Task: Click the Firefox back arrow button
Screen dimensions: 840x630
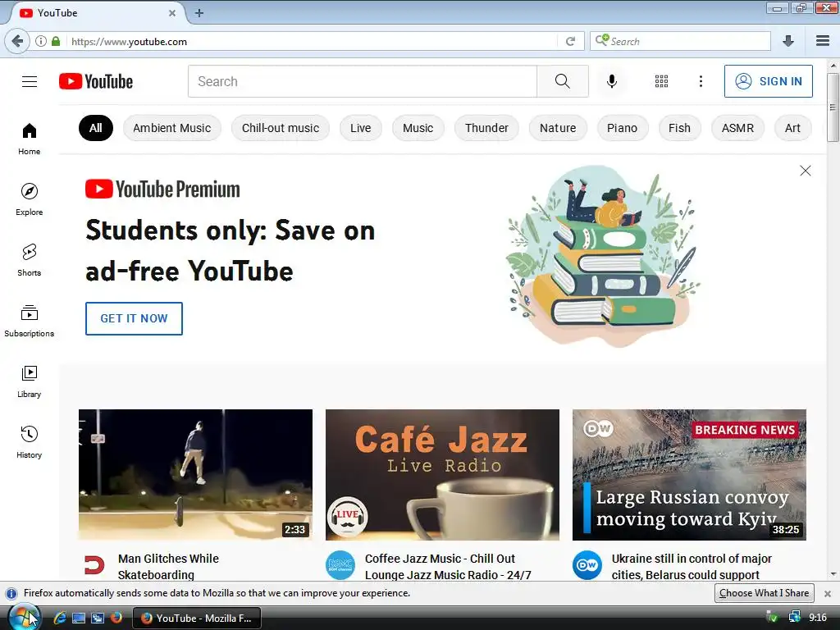Action: pyautogui.click(x=17, y=41)
